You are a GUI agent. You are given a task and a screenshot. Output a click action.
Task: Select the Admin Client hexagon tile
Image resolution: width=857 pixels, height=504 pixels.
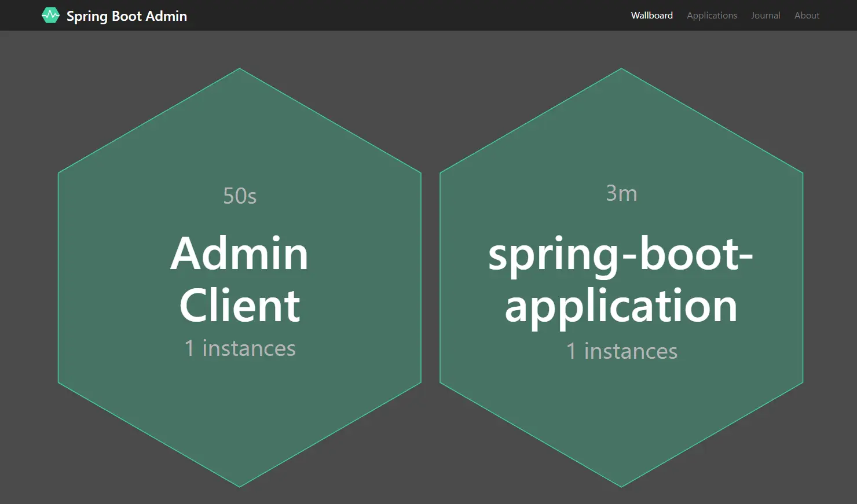(x=240, y=278)
